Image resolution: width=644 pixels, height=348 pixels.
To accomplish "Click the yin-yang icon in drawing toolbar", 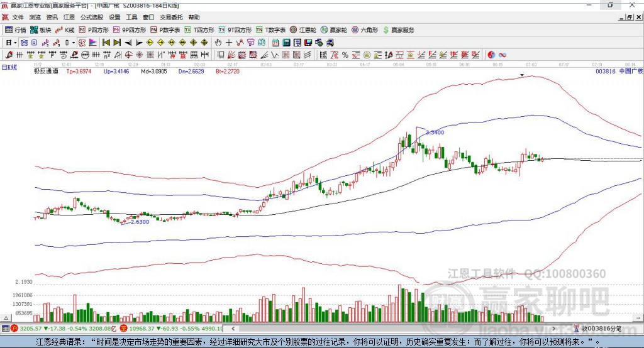I will point(491,55).
